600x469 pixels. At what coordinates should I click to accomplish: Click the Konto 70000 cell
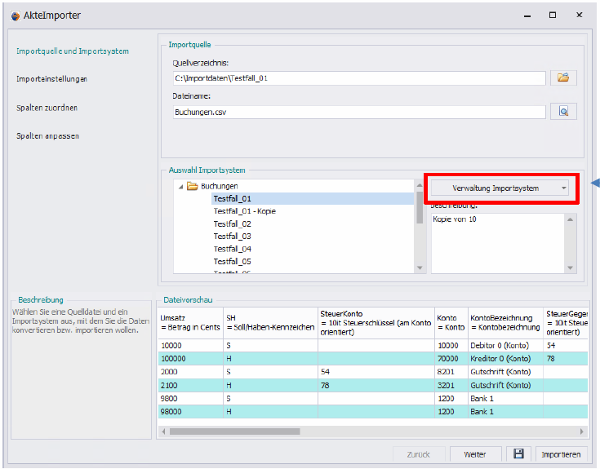tap(451, 359)
